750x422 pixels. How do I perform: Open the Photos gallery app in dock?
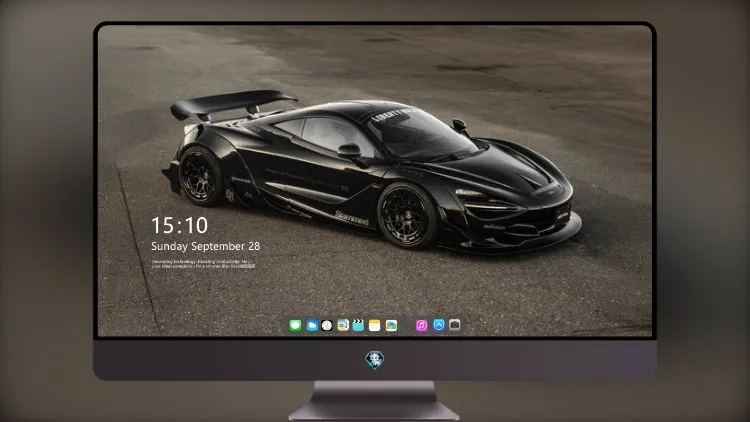click(x=391, y=325)
